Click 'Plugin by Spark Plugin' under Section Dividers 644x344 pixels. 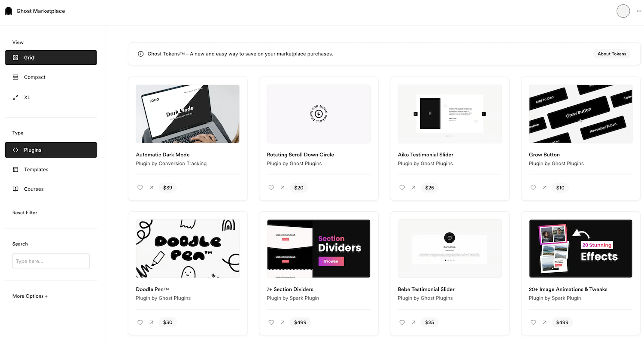coord(293,298)
